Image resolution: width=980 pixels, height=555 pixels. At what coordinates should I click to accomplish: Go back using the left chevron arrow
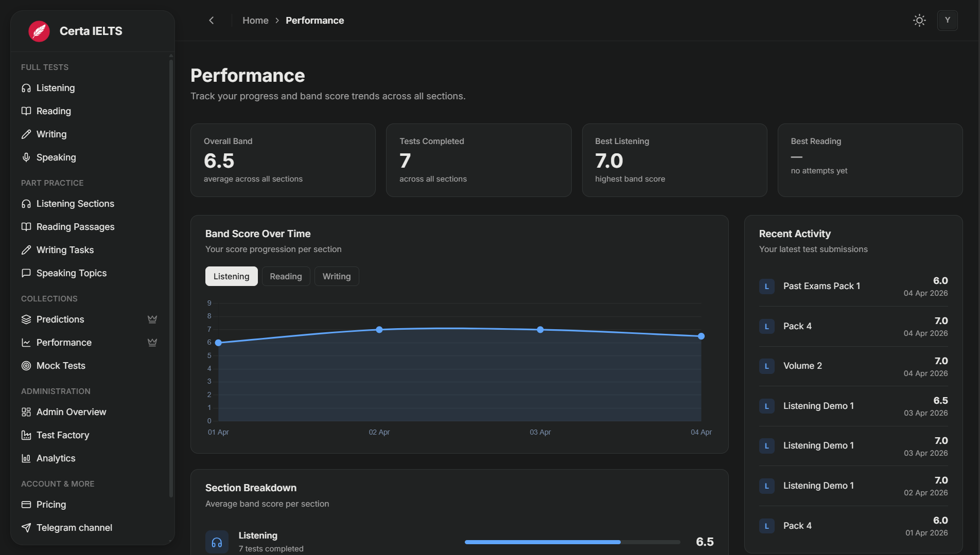pyautogui.click(x=211, y=21)
